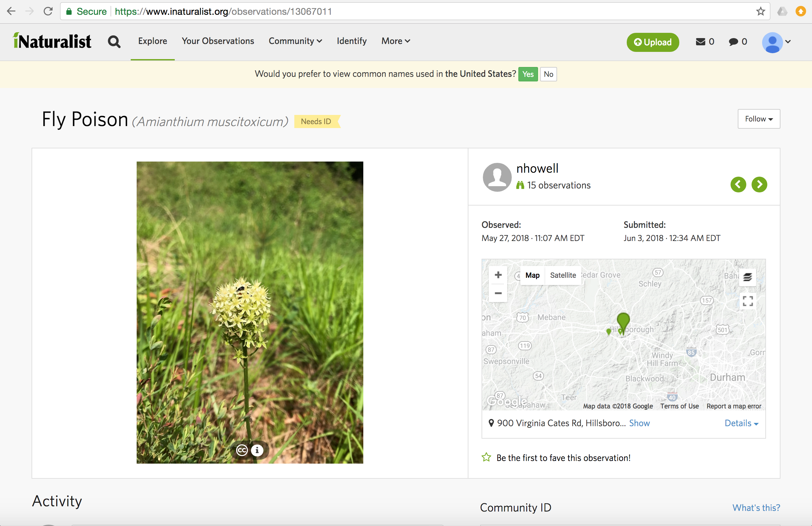Open the Amianthium muscitoxicum scientific name
The height and width of the screenshot is (526, 812).
[x=210, y=122]
